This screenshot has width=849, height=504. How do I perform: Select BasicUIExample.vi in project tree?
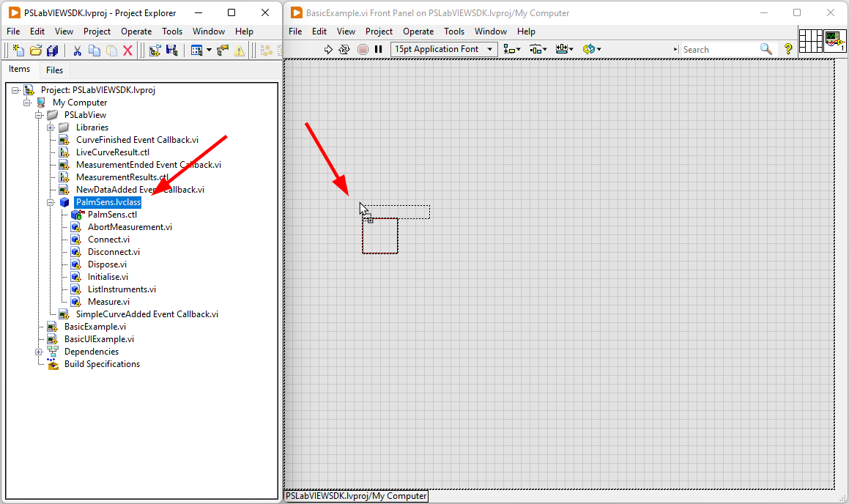point(99,339)
